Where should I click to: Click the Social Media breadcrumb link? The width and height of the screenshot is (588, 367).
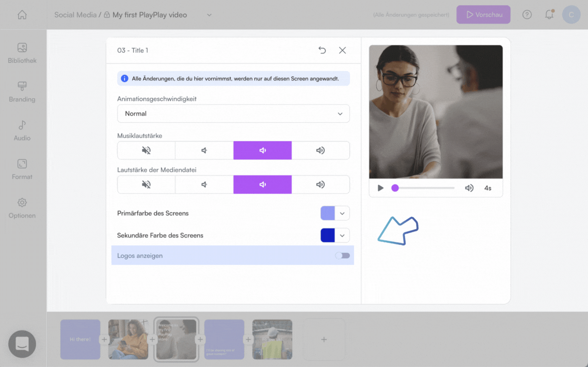click(x=75, y=15)
